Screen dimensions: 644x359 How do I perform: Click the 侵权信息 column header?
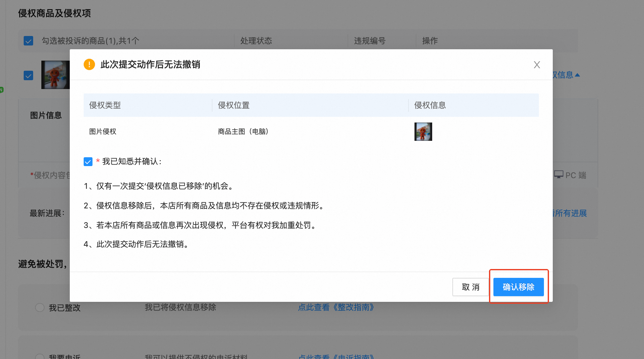(x=430, y=105)
